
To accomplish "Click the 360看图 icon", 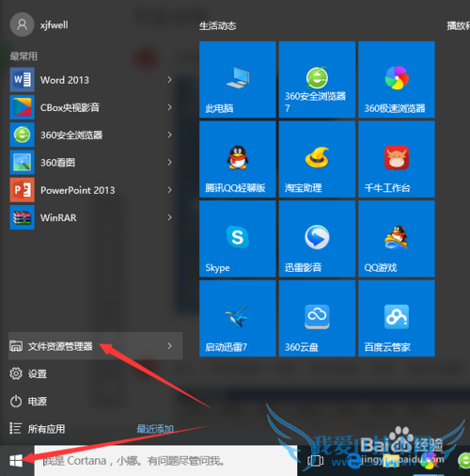I will pos(23,163).
